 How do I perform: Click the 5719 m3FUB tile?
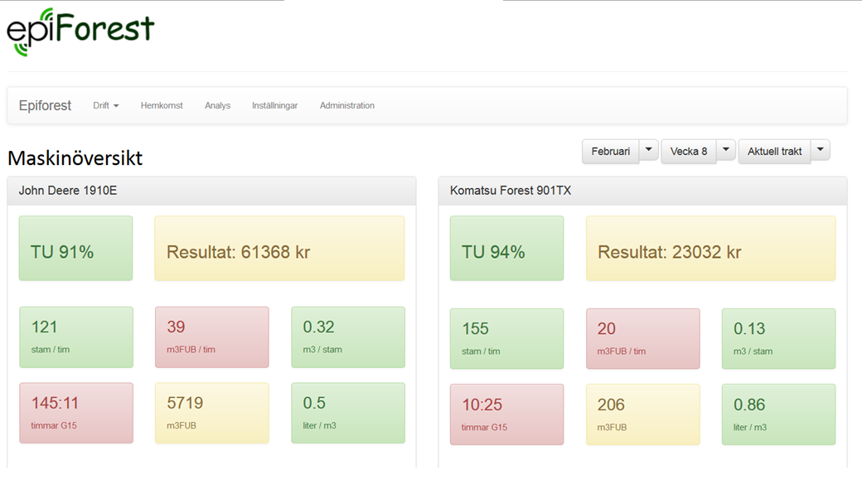(212, 414)
